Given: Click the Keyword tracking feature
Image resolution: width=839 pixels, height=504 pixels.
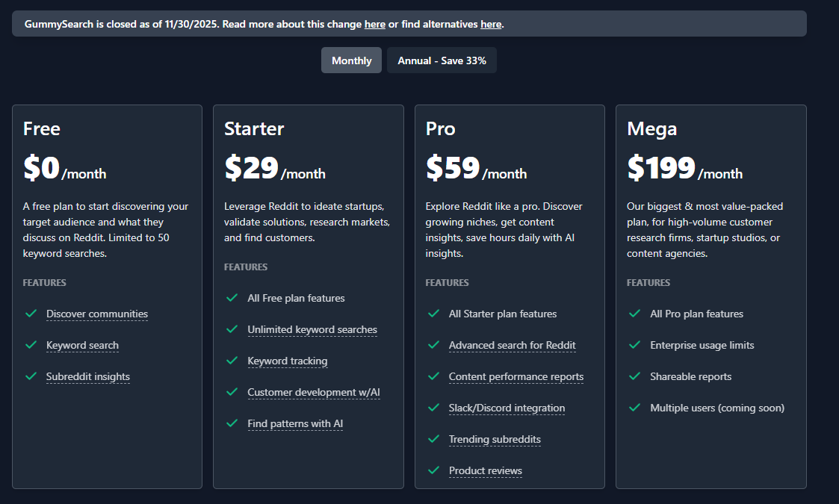Looking at the screenshot, I should (288, 361).
